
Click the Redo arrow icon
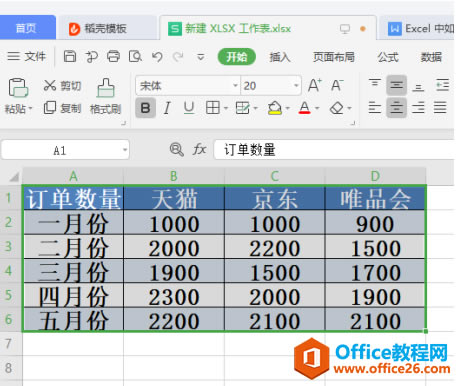178,57
